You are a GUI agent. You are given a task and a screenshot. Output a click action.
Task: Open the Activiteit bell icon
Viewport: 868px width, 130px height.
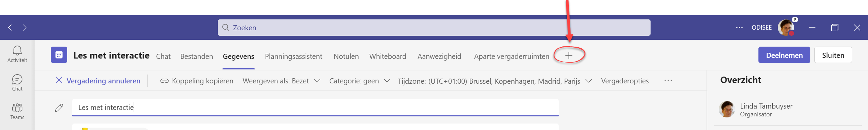(17, 54)
